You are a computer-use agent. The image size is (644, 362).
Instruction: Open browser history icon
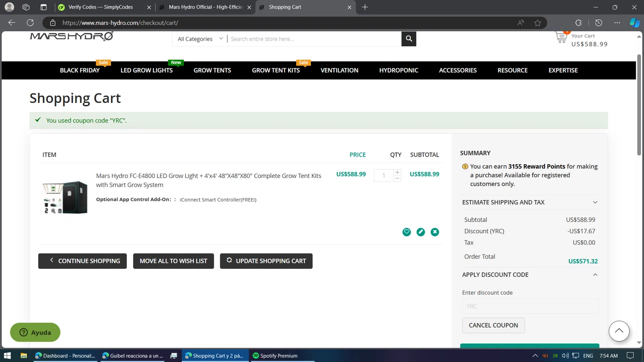598,23
